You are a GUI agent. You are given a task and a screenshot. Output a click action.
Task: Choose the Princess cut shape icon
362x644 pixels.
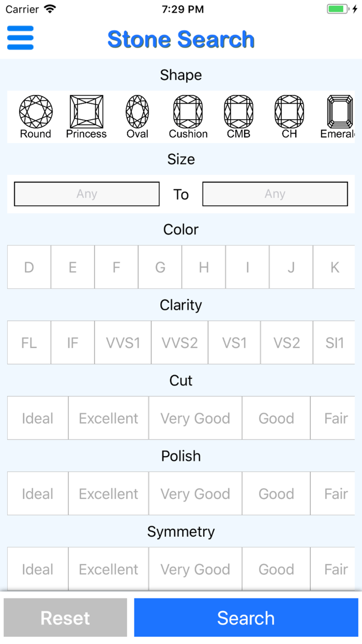click(86, 117)
